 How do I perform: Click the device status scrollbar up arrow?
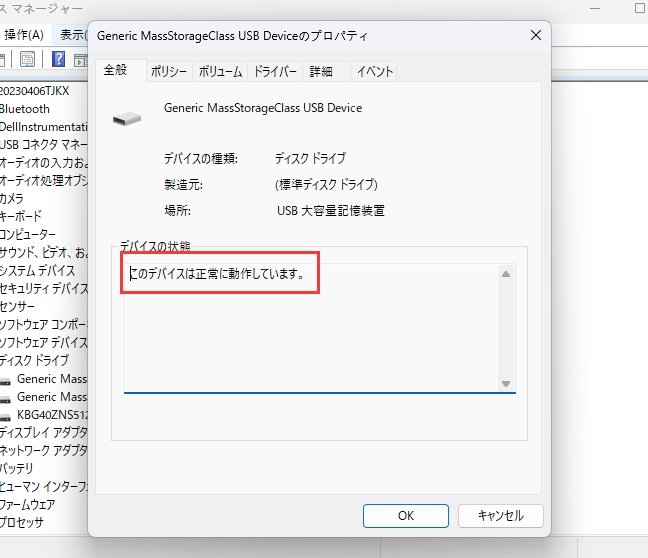pos(506,274)
